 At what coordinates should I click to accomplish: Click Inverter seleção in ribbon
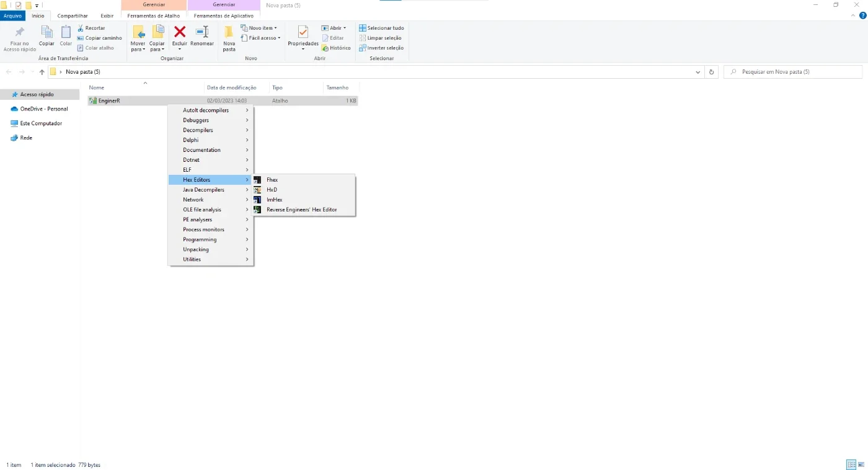point(381,48)
